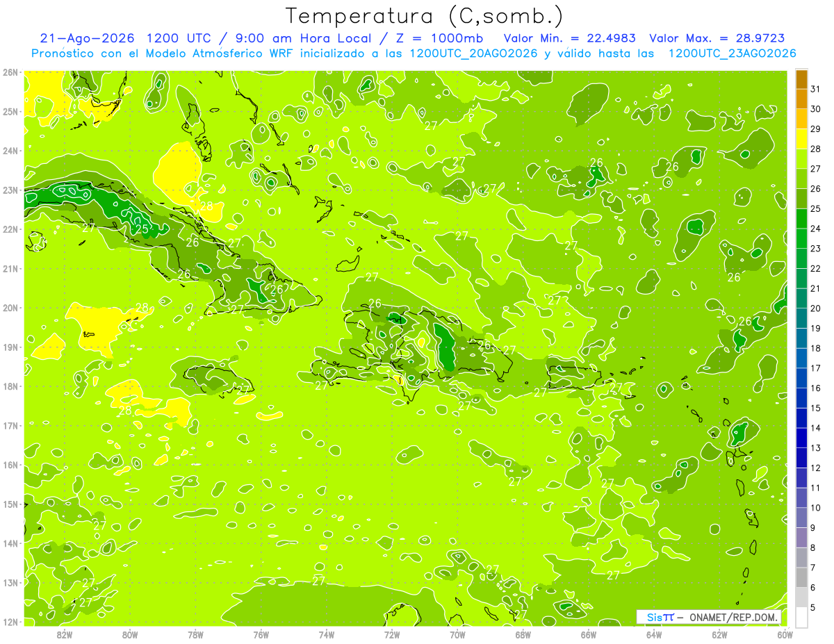This screenshot has width=834, height=644.
Task: Click the "26N" latitude axis label
Action: [10, 72]
